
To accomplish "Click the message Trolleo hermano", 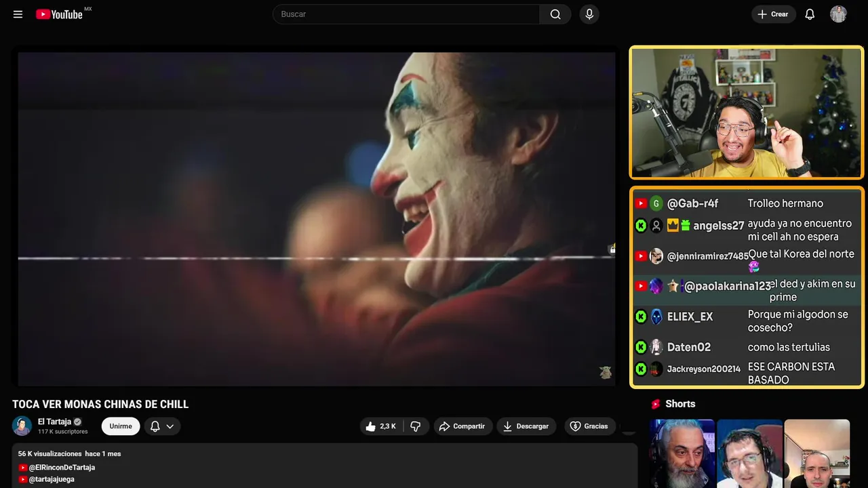I will click(x=785, y=203).
